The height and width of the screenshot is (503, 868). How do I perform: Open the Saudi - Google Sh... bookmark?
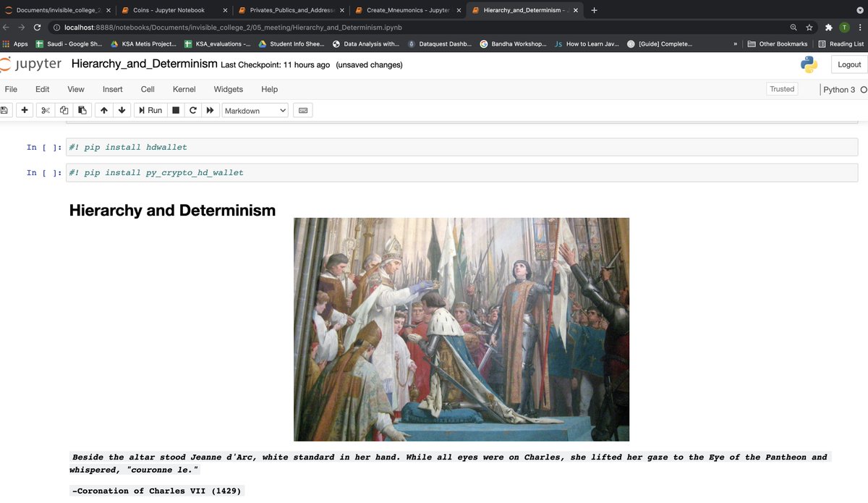click(x=69, y=44)
